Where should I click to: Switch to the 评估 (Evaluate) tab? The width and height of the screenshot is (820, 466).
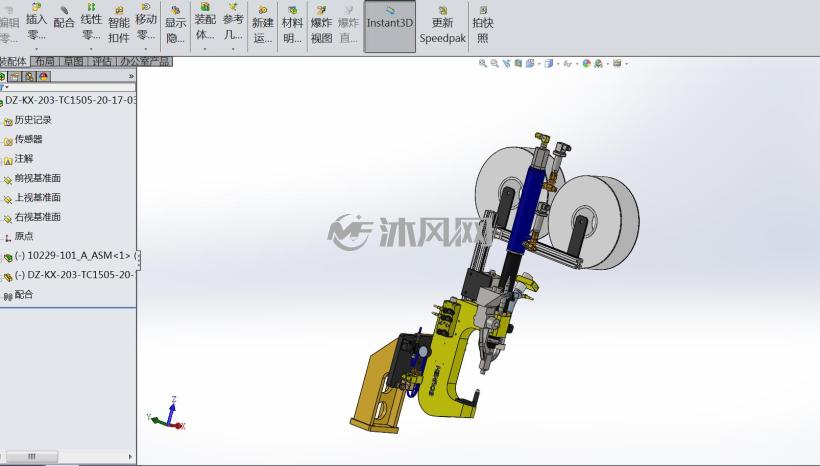102,61
